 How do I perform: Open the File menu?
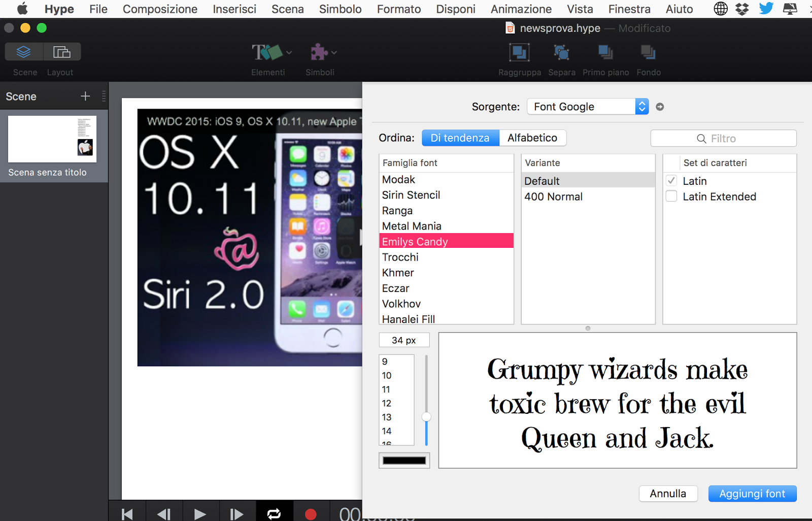98,9
